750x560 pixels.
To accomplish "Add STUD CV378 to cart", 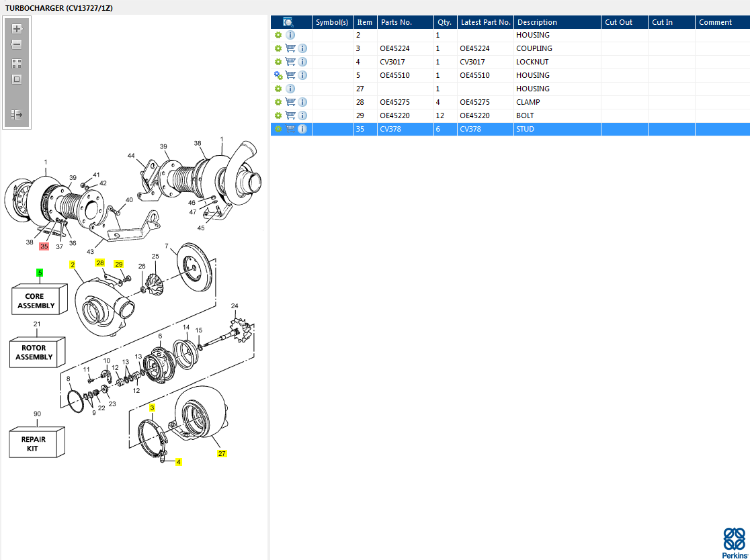I will coord(290,129).
